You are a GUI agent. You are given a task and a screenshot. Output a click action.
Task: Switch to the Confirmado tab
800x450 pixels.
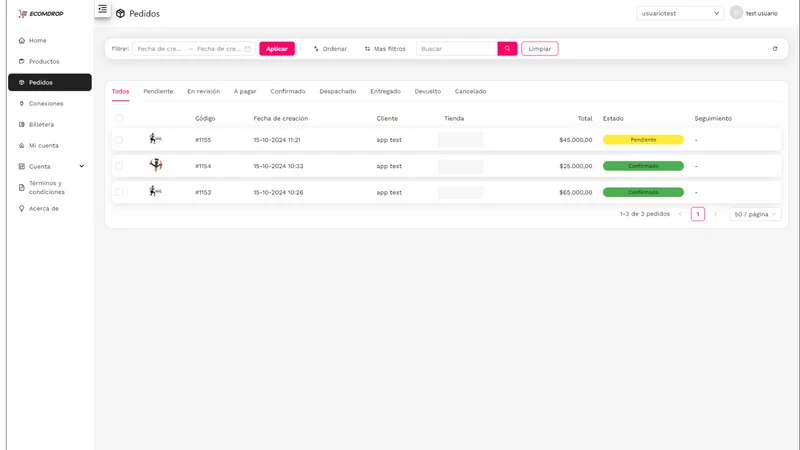288,91
